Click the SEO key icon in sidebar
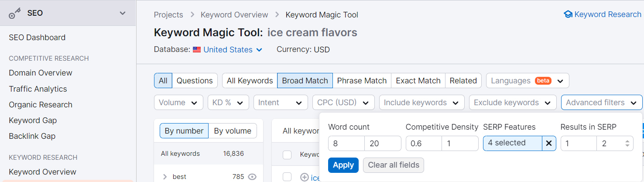The image size is (644, 182). click(x=15, y=14)
